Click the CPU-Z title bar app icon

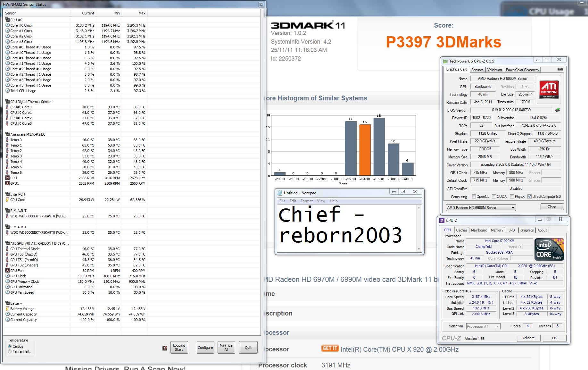[x=442, y=220]
